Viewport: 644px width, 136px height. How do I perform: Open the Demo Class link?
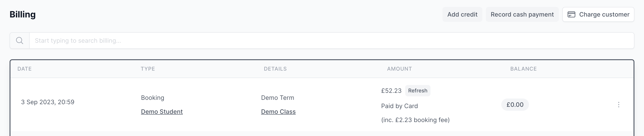click(278, 112)
